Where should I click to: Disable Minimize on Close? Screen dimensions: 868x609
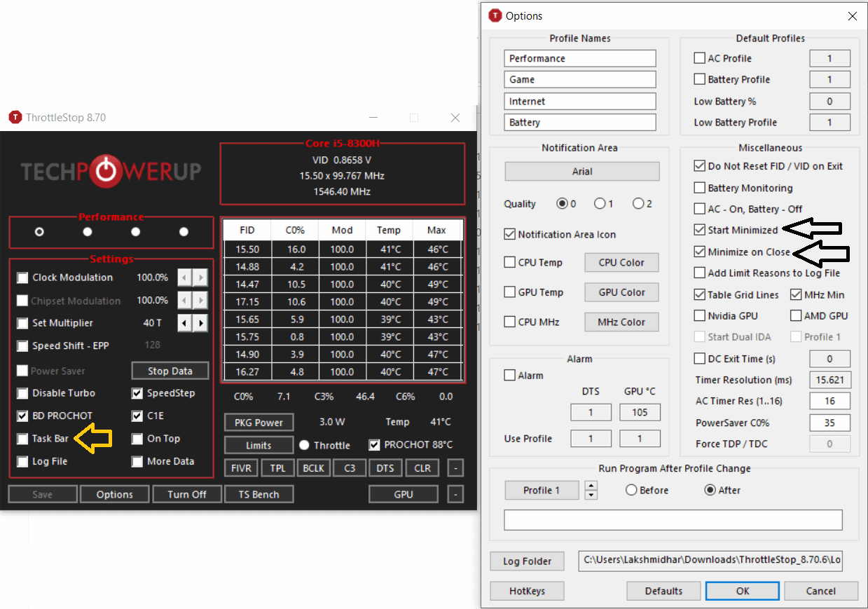coord(699,252)
